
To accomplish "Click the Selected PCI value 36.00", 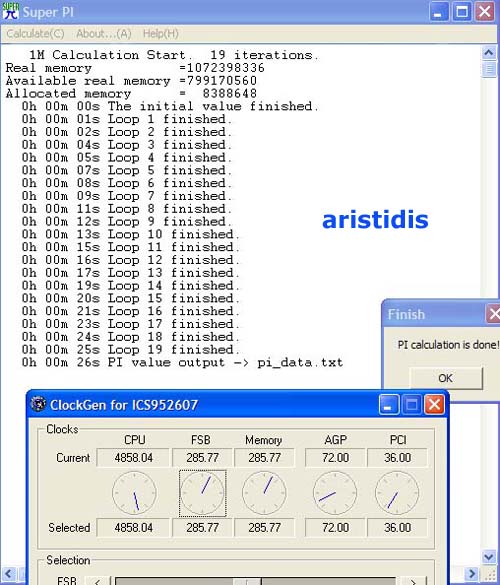I will [397, 528].
